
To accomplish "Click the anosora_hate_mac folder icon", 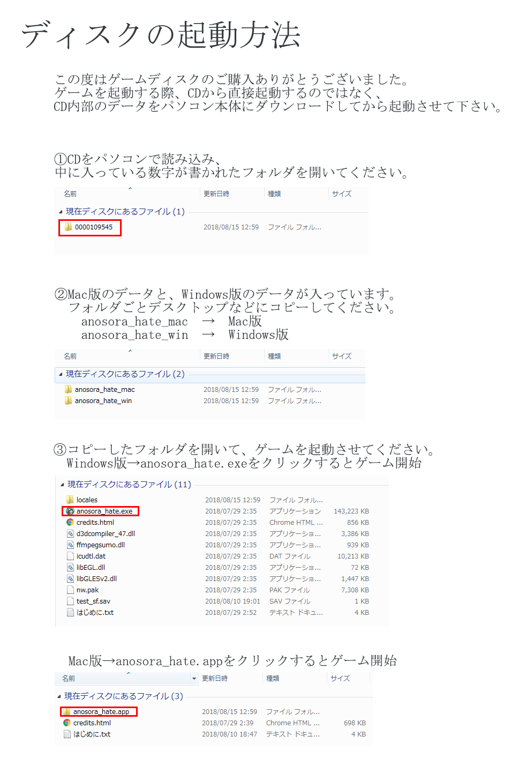I will pyautogui.click(x=68, y=389).
